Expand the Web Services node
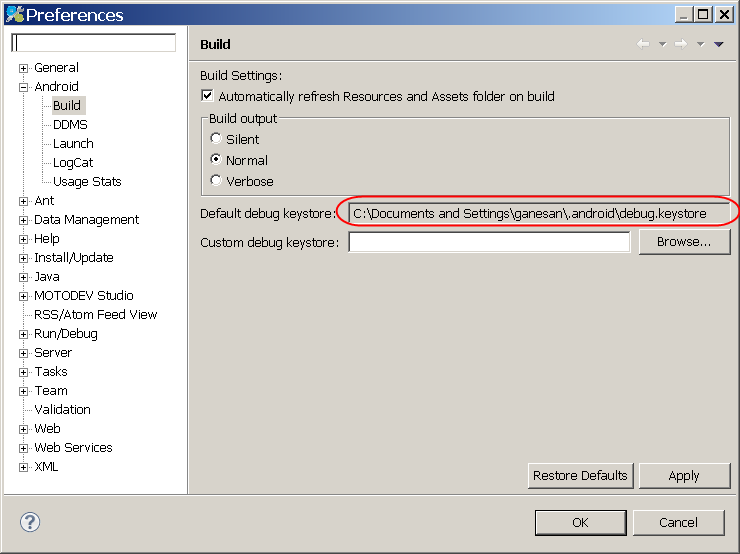 tap(23, 448)
